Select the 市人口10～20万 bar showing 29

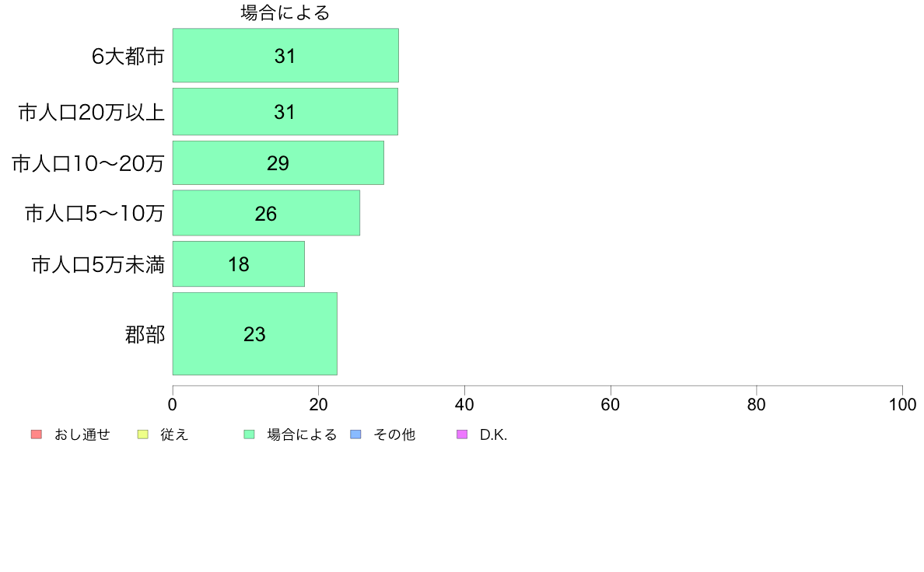278,162
